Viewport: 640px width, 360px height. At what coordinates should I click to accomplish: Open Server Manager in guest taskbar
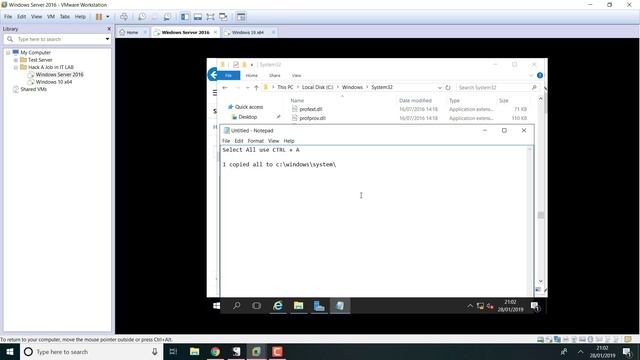(319, 306)
